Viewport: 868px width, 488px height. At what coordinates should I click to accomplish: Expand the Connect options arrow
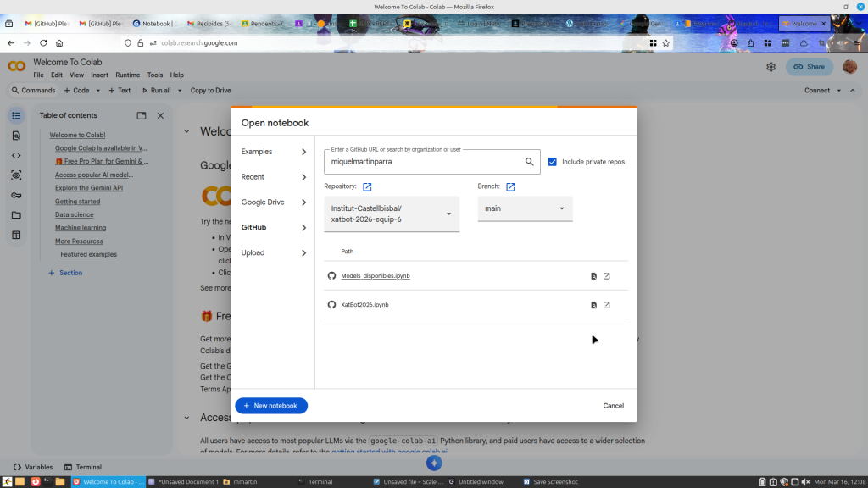839,91
